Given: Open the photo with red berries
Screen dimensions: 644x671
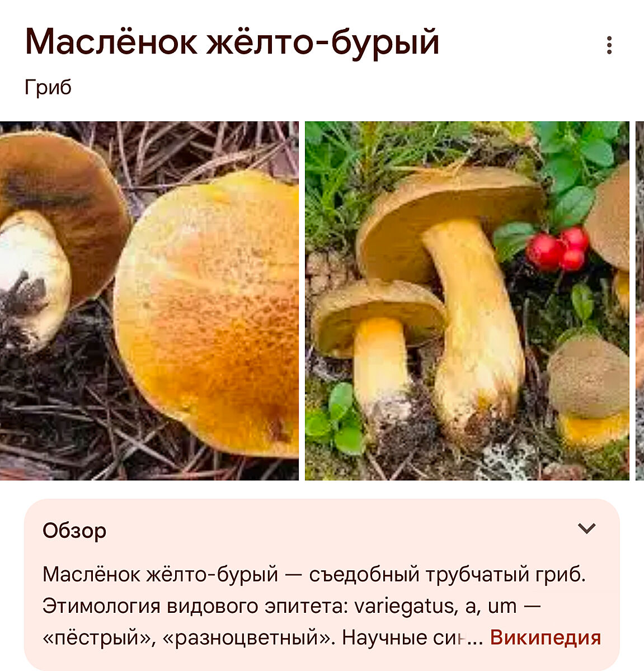Looking at the screenshot, I should (x=467, y=301).
